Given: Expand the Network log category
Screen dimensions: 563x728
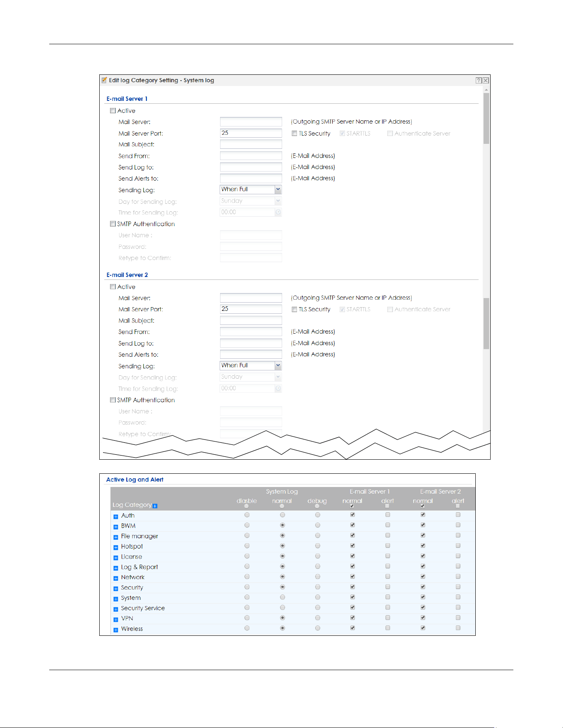Looking at the screenshot, I should pos(116,579).
